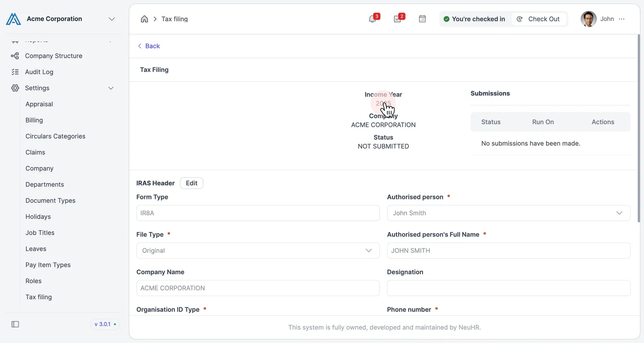Open Leaves settings item
The image size is (644, 343).
click(36, 249)
